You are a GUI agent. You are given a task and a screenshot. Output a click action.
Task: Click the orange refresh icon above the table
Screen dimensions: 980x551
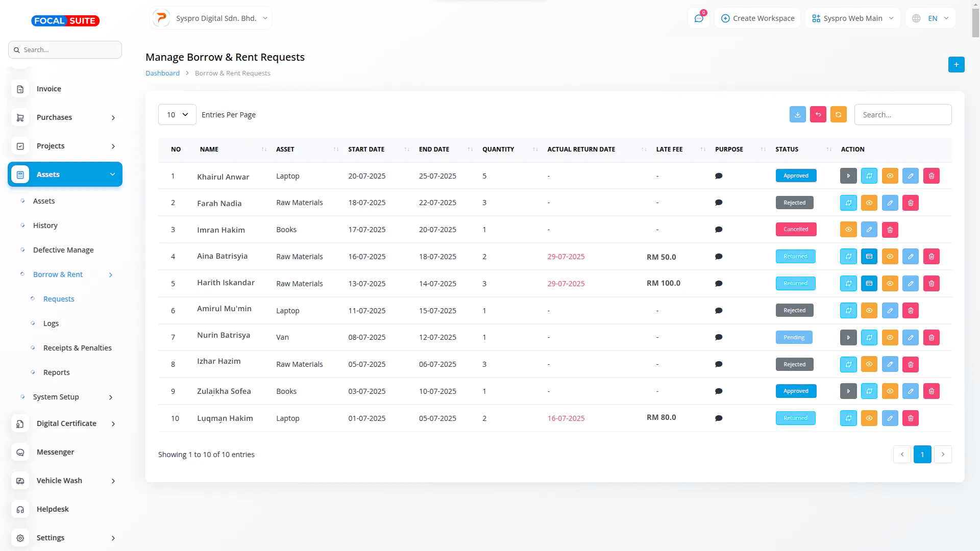click(838, 115)
